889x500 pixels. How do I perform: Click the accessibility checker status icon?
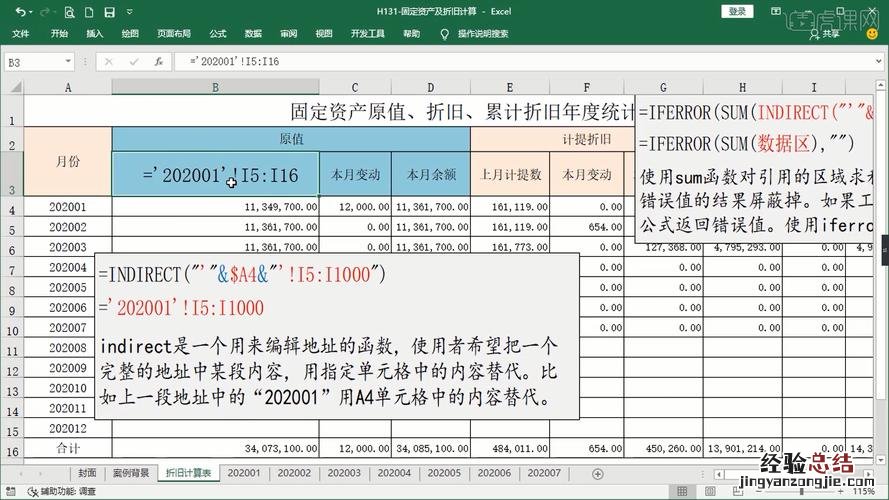tap(33, 492)
